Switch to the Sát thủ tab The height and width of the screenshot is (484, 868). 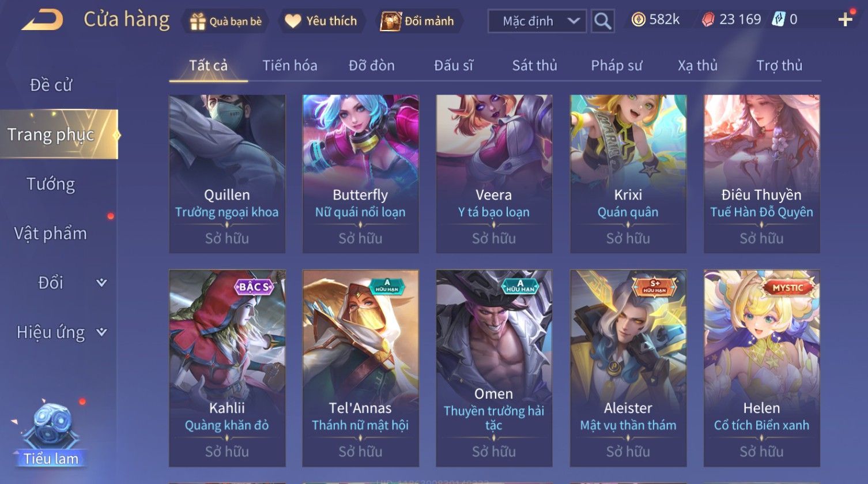[534, 65]
